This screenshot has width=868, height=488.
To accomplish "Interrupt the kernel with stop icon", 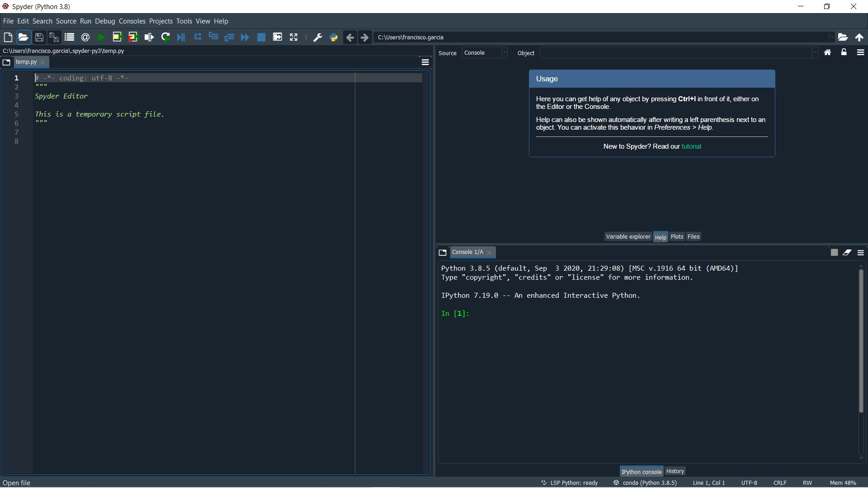I will pyautogui.click(x=834, y=252).
